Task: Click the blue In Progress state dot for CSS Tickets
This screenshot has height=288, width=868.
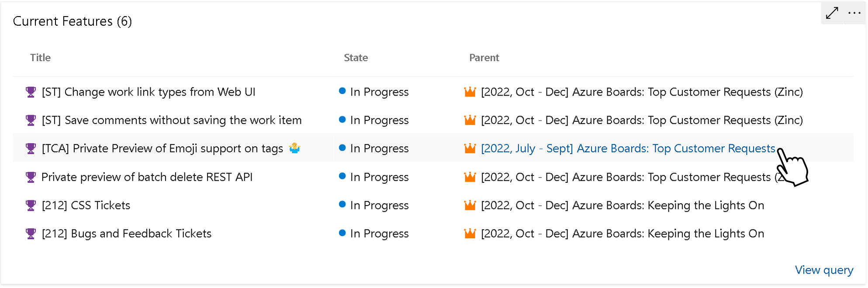Action: 342,205
